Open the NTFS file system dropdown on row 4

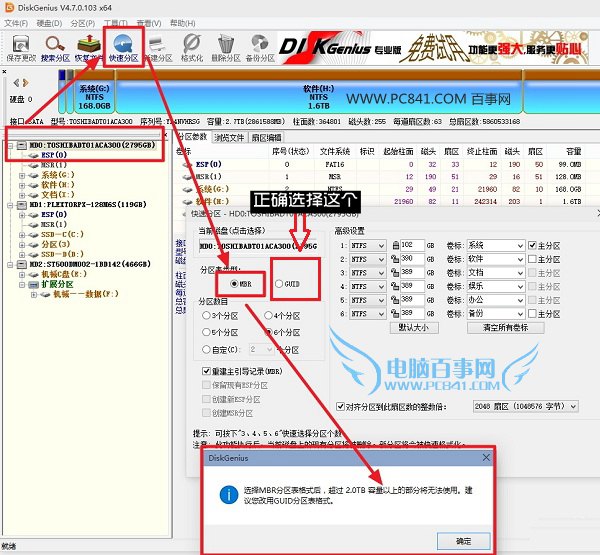pos(367,286)
